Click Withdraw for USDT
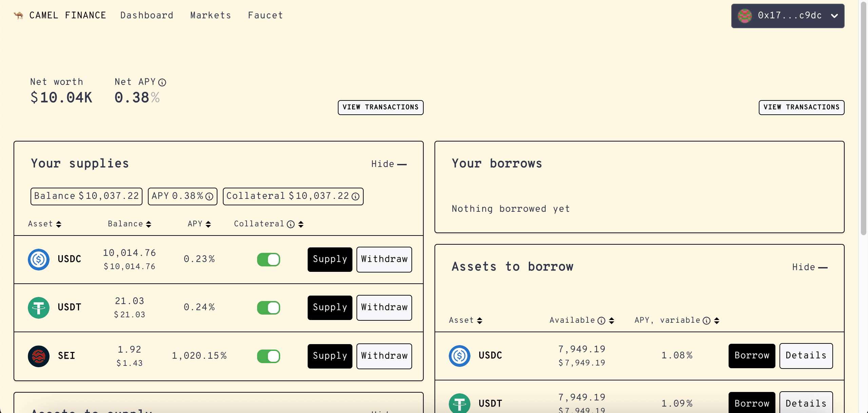The image size is (868, 413). [384, 308]
